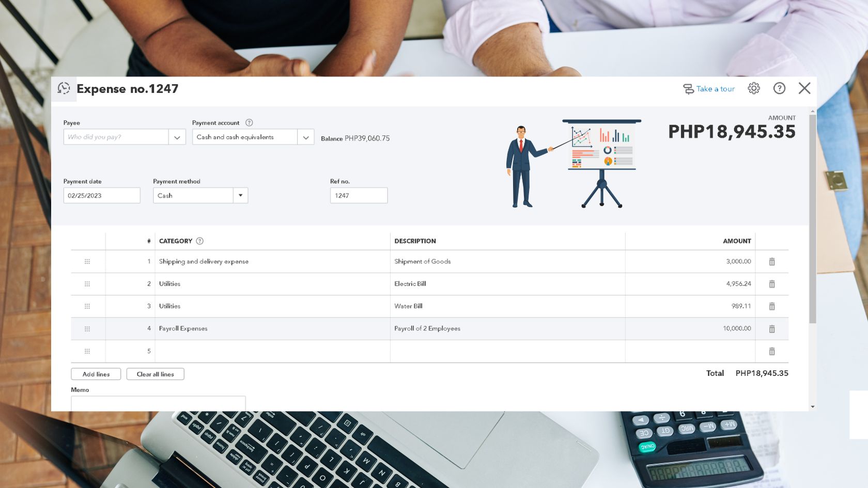
Task: Delete the Payroll of 2 Employees line
Action: pyautogui.click(x=772, y=329)
